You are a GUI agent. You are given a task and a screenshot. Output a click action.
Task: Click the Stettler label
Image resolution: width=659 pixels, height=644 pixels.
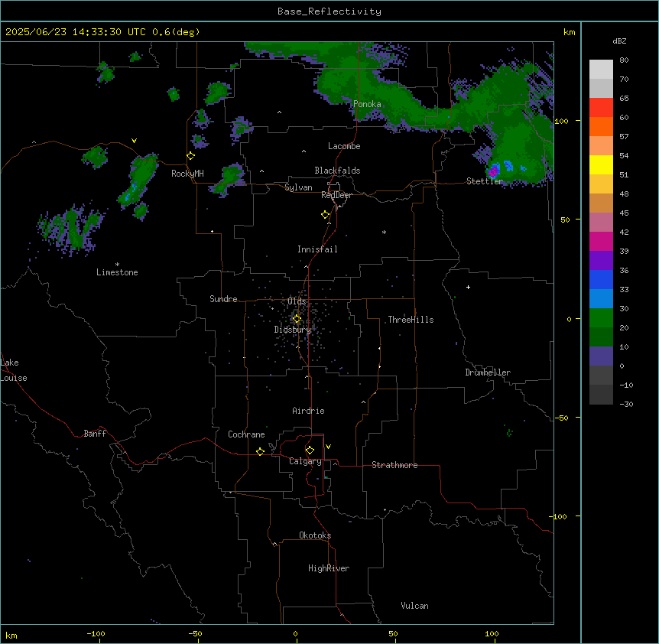pos(485,181)
